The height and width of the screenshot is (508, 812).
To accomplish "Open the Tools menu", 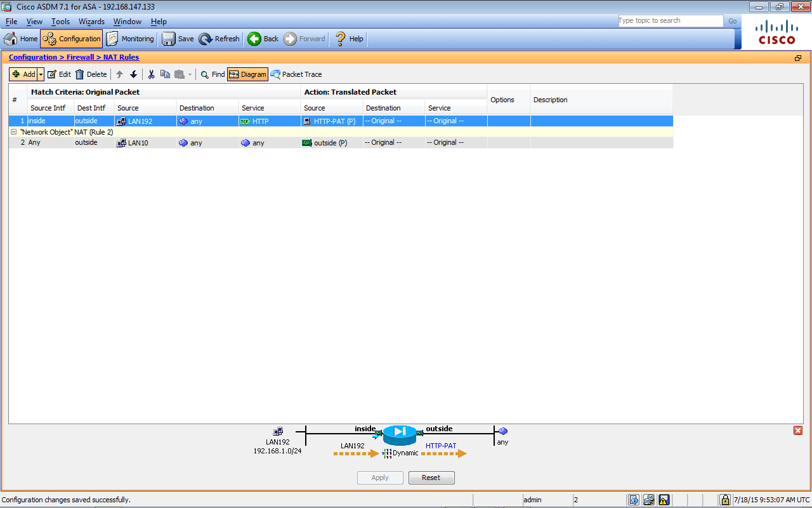I will [61, 22].
